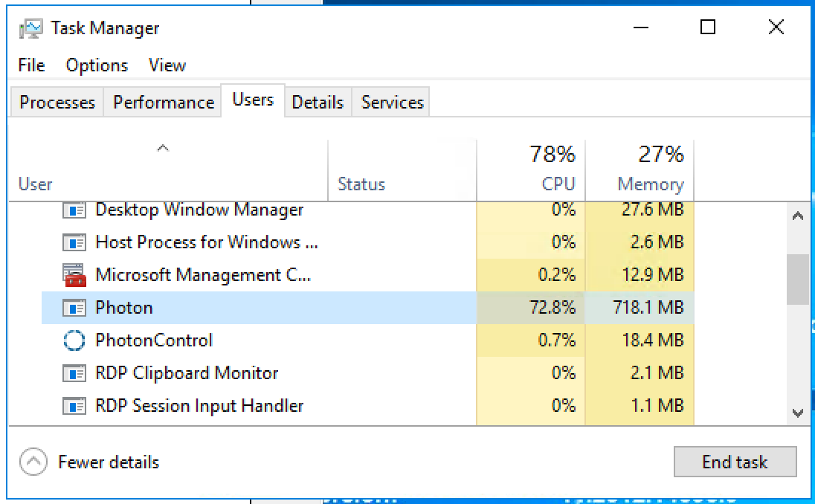The width and height of the screenshot is (815, 504).
Task: Open the Services tab
Action: coord(392,103)
